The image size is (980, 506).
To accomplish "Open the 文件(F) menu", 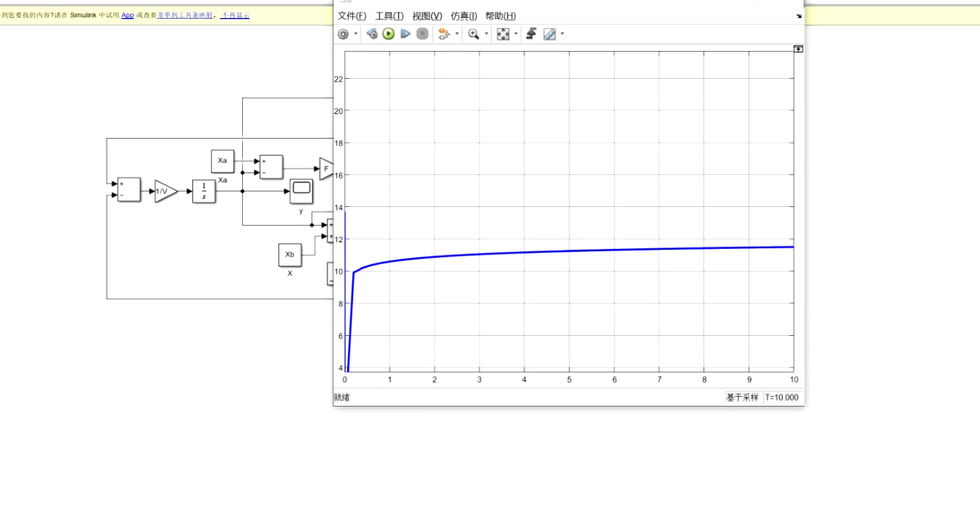I will [353, 16].
